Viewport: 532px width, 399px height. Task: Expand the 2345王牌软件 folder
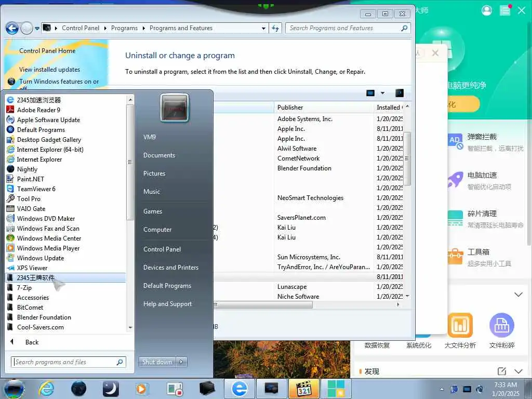tap(36, 277)
